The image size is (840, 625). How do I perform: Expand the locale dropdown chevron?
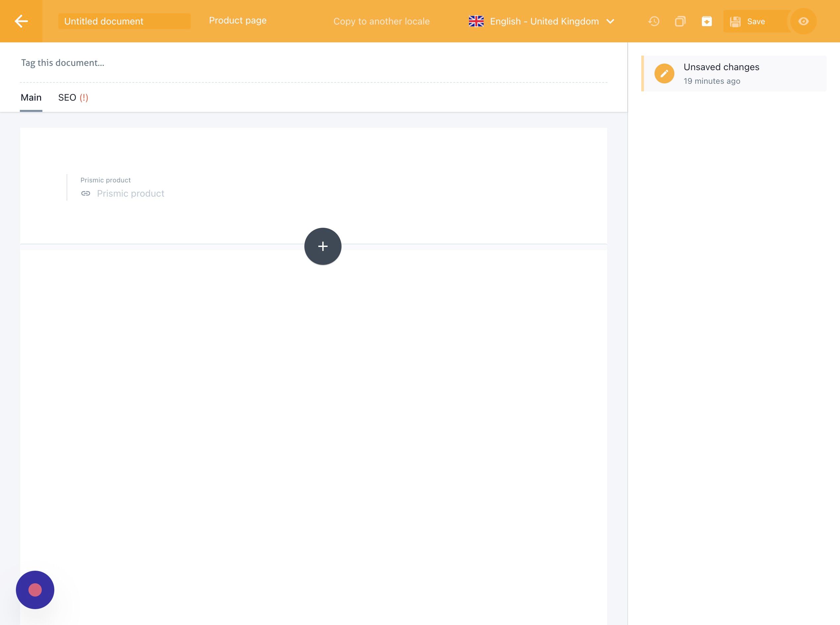coord(610,21)
